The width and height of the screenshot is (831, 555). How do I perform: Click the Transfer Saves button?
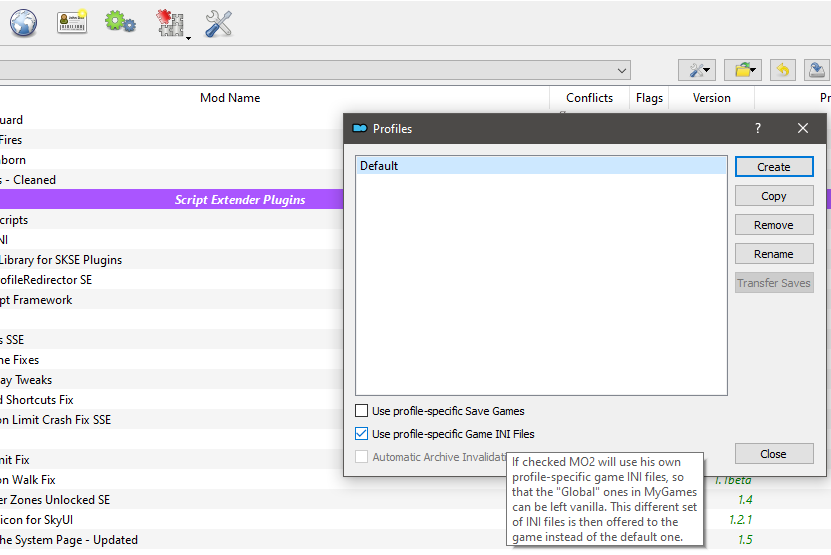[774, 283]
